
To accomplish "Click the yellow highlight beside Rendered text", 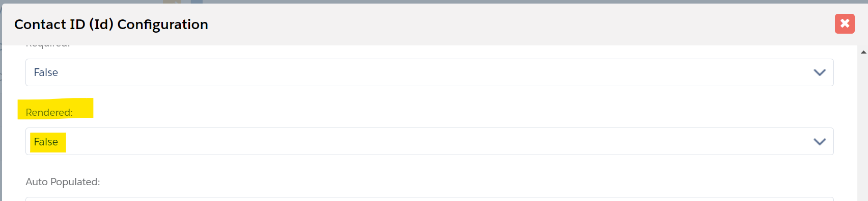I will (83, 108).
